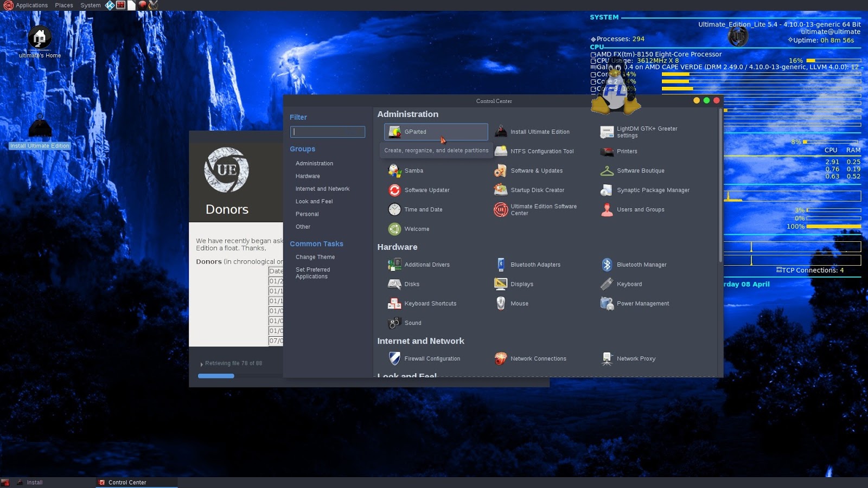Open Sound settings
Screen dimensions: 868x488
pos(404,323)
